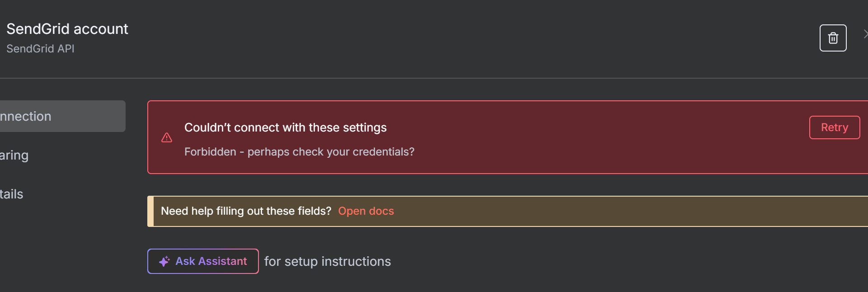
Task: Click the sparkle icon beside Ask Assistant
Action: pos(164,261)
